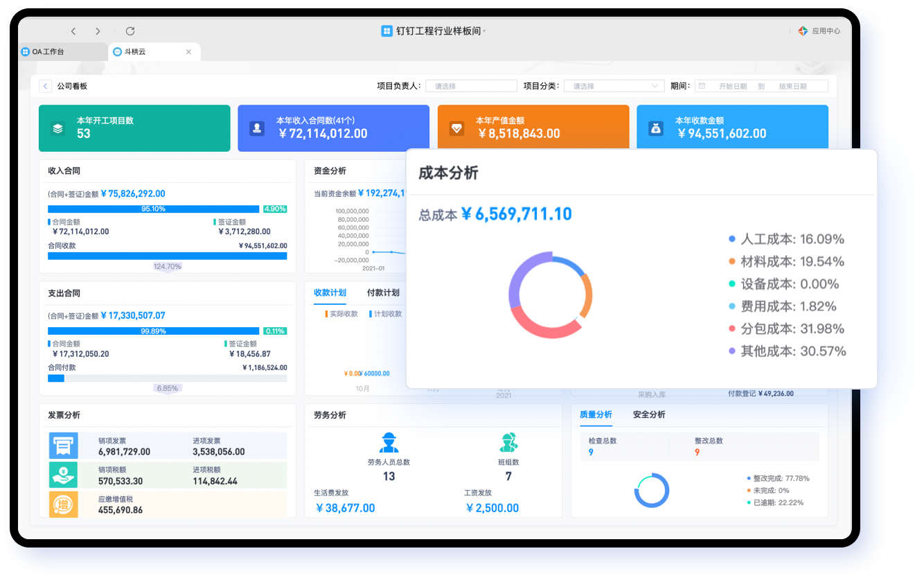
Task: Click the 本年产值金额 card icon
Action: [x=456, y=128]
